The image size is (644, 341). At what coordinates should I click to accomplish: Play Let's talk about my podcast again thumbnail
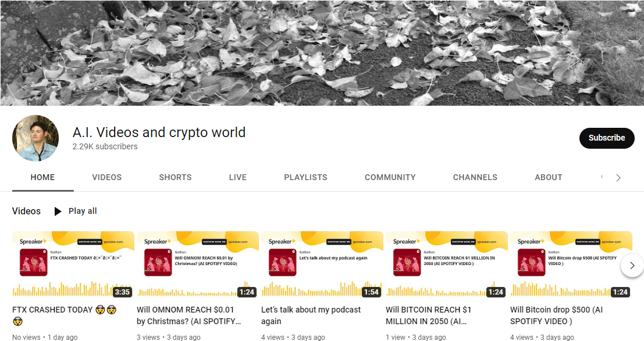point(322,265)
